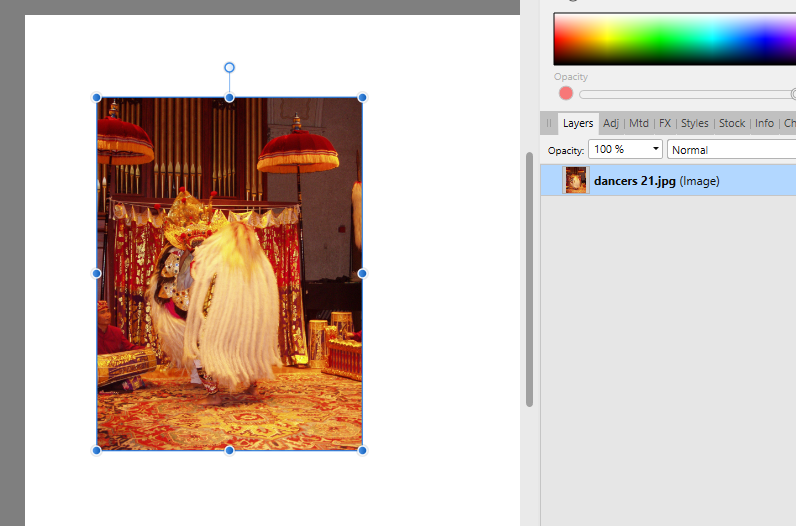Screen dimensions: 796x526
Task: Click the top-center selection handle
Action: [x=229, y=97]
